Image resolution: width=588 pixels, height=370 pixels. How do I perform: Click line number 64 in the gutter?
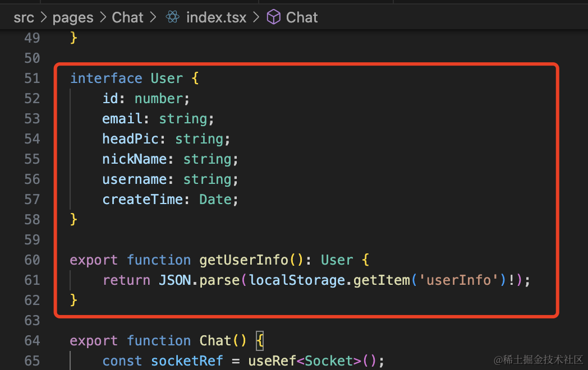coord(32,341)
